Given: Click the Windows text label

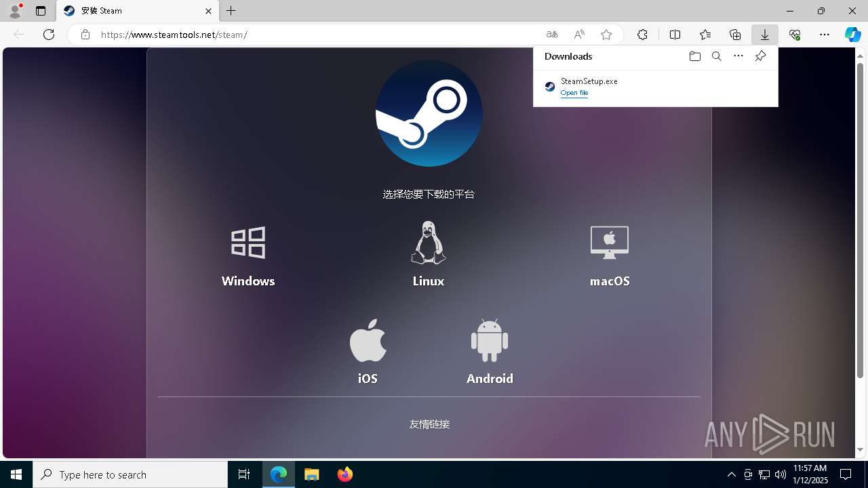Looking at the screenshot, I should point(248,281).
